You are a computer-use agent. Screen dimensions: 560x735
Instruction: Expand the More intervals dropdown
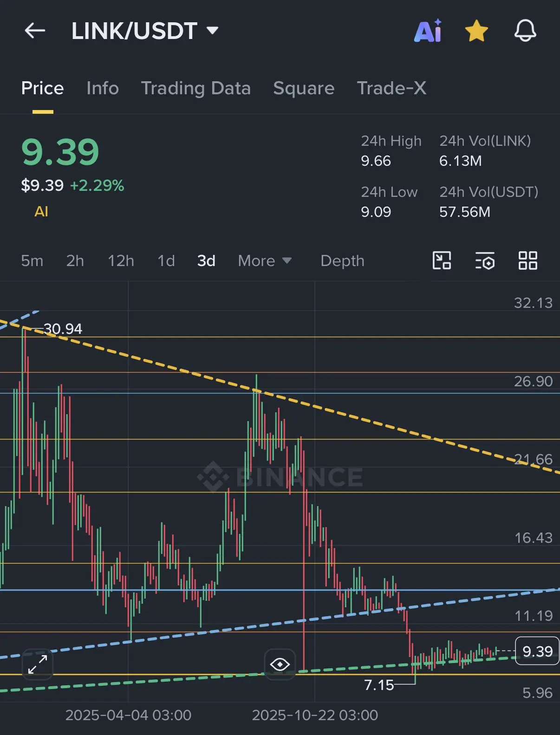[x=265, y=261]
